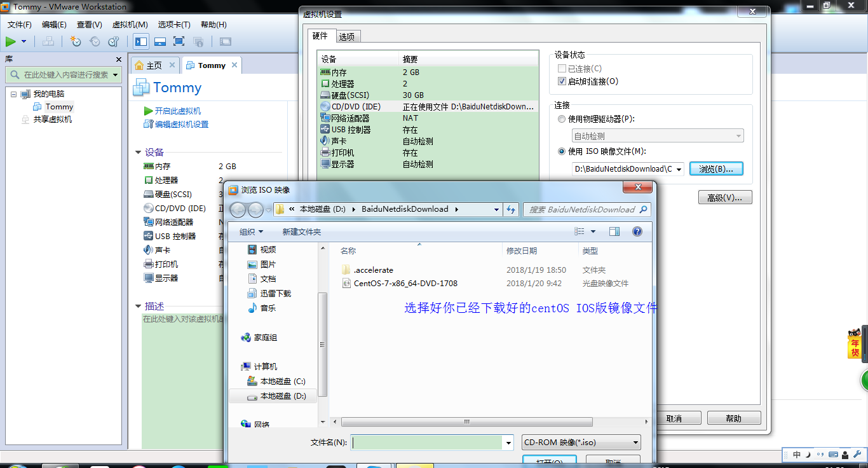Select 使用物理驱动器(P) radio button
Image resolution: width=868 pixels, height=468 pixels.
(562, 119)
